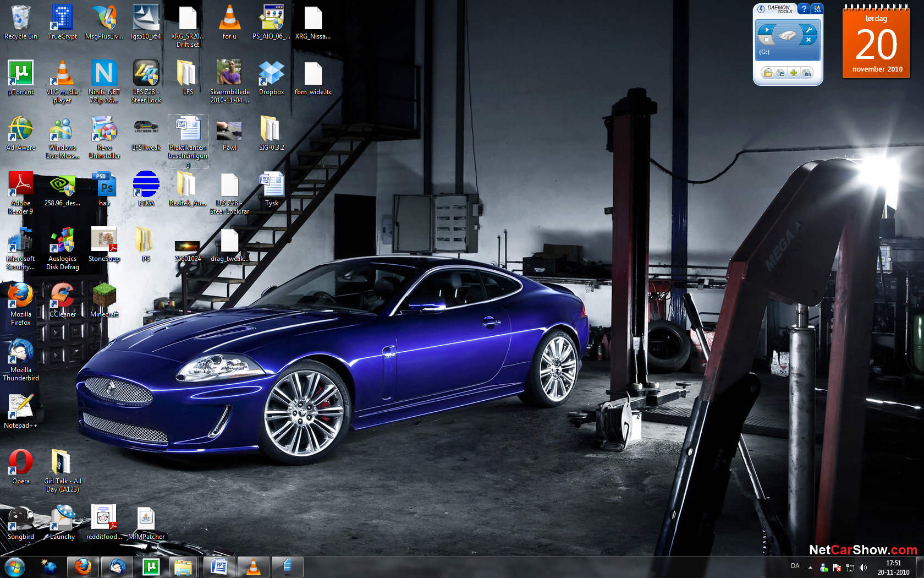Viewport: 924px width, 578px height.
Task: Select the Opera desktop shortcut
Action: tap(21, 467)
